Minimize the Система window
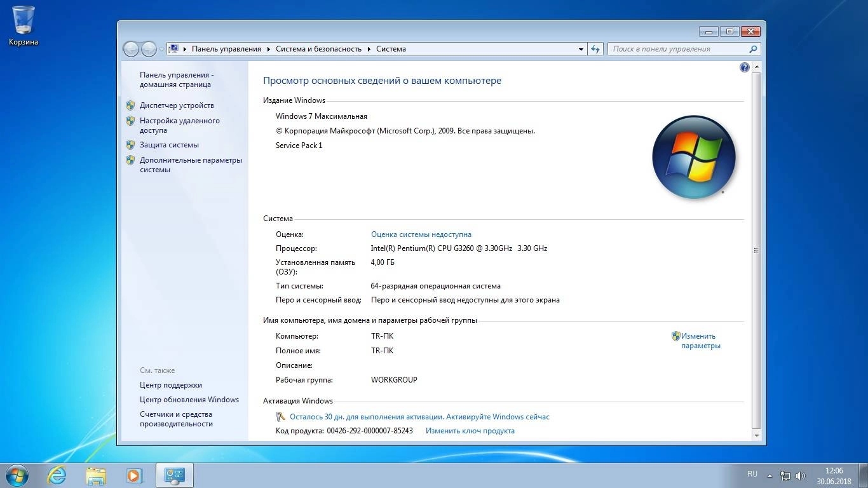Screen dimensions: 868x488 [709, 31]
